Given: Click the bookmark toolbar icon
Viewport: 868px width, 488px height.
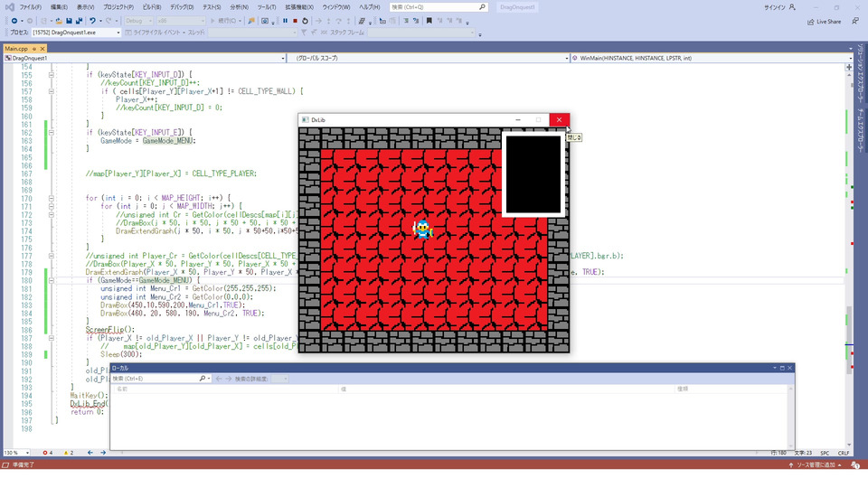Looking at the screenshot, I should (429, 21).
